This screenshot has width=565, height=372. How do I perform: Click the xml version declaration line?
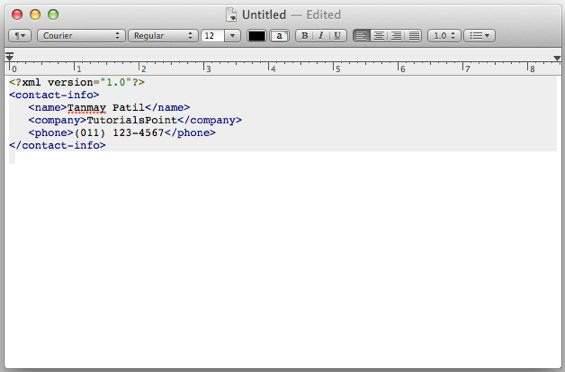pos(77,83)
